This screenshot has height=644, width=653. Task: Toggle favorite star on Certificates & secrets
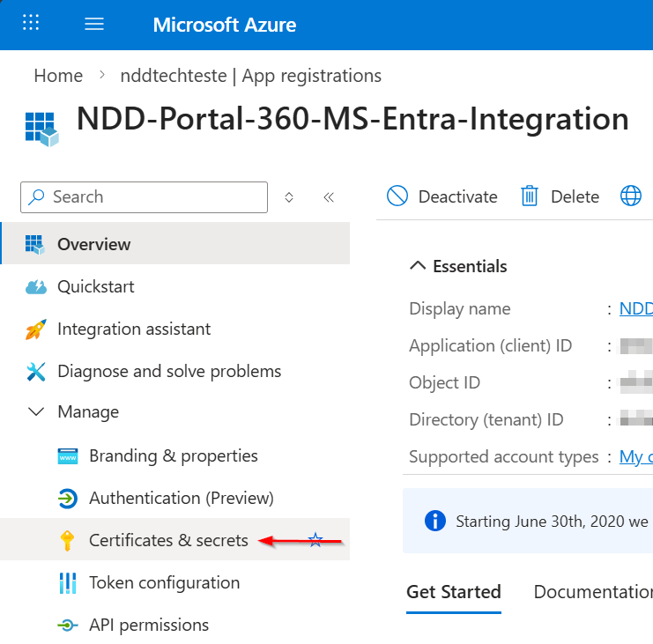(x=315, y=539)
